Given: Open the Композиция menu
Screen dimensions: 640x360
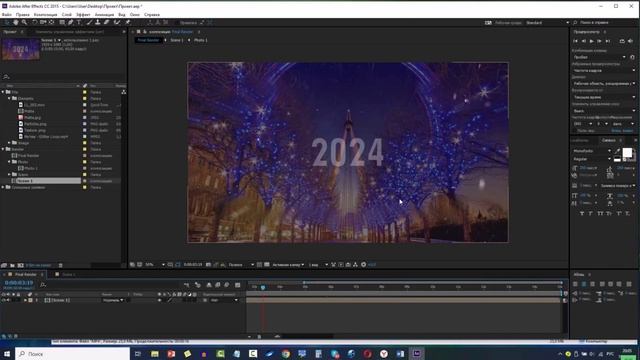Looking at the screenshot, I should (x=45, y=14).
